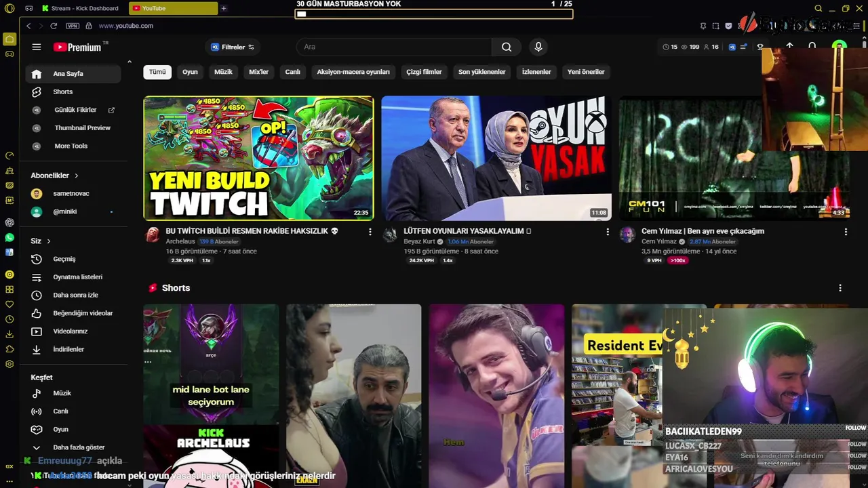Click the ad-blocker shield icon

[728, 26]
